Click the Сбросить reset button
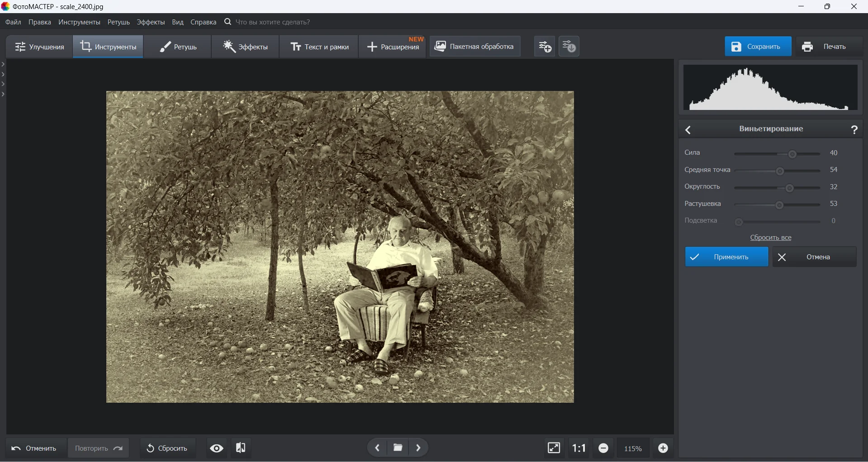The height and width of the screenshot is (462, 868). click(168, 448)
